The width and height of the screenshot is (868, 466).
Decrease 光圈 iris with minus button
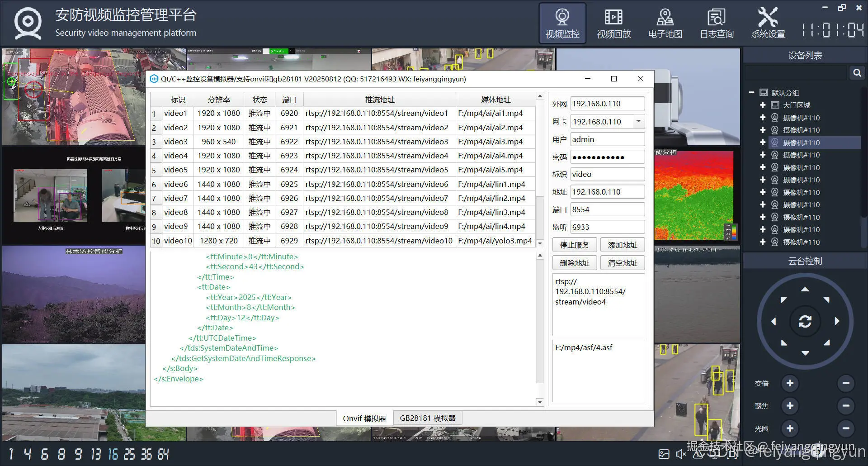[x=846, y=428]
